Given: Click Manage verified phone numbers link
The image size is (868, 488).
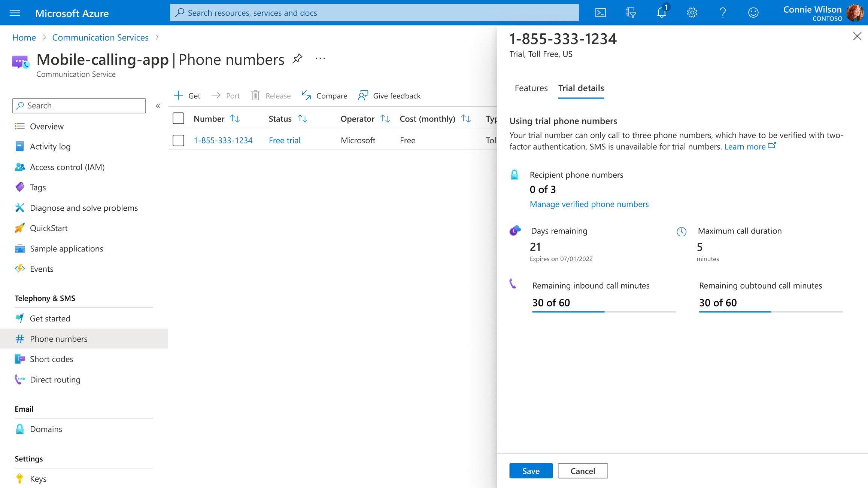Looking at the screenshot, I should click(x=589, y=204).
